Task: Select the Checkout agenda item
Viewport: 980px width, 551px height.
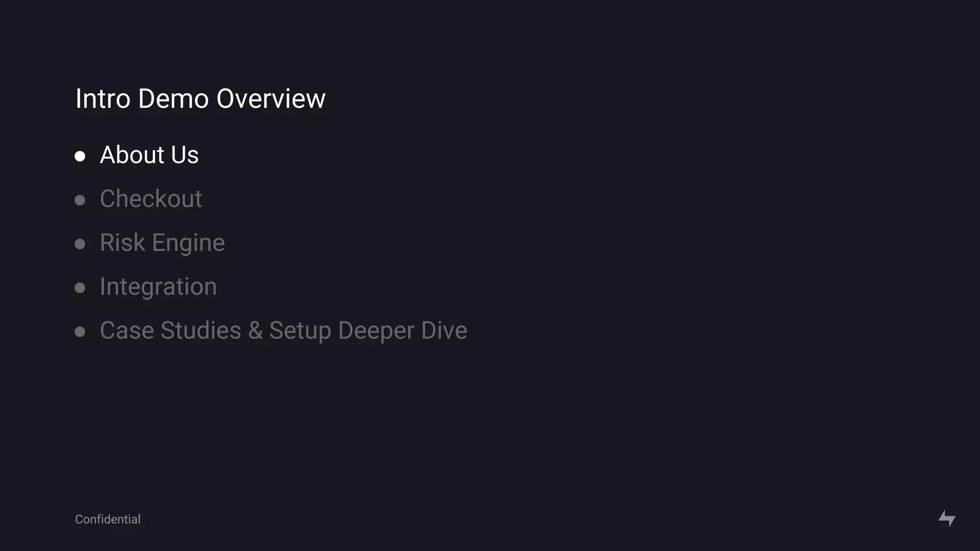Action: click(x=151, y=198)
